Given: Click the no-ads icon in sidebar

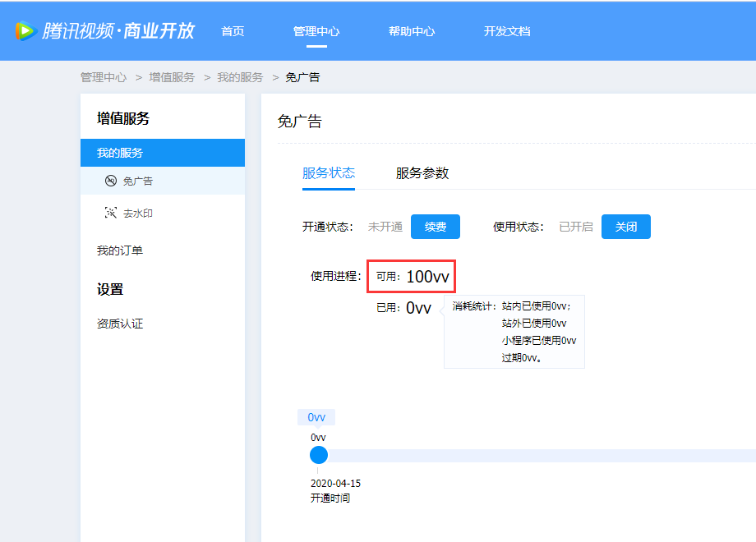Looking at the screenshot, I should [x=111, y=181].
